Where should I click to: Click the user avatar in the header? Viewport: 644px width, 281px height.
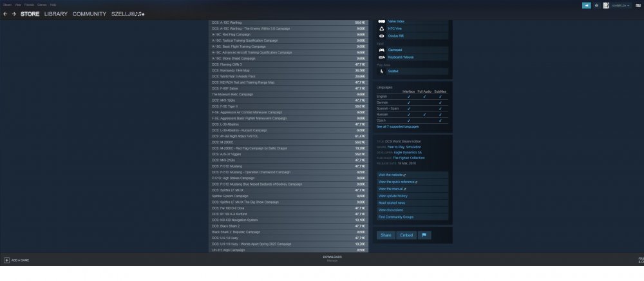pyautogui.click(x=606, y=5)
